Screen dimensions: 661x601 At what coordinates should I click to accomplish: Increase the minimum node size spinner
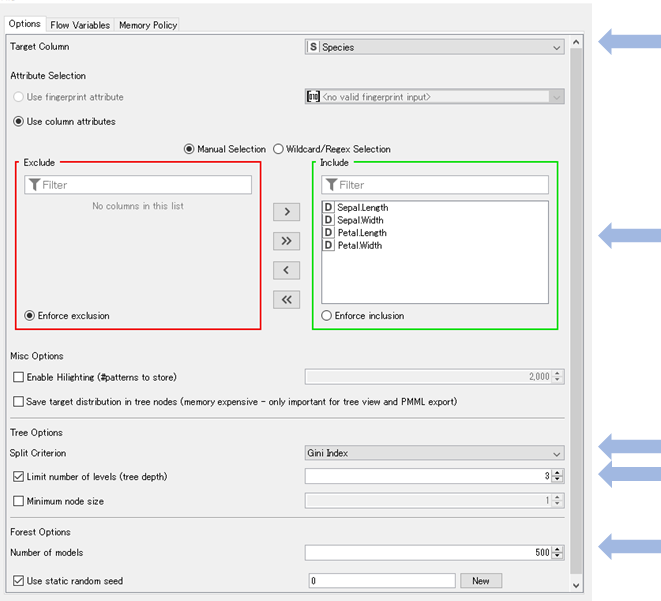(558, 497)
